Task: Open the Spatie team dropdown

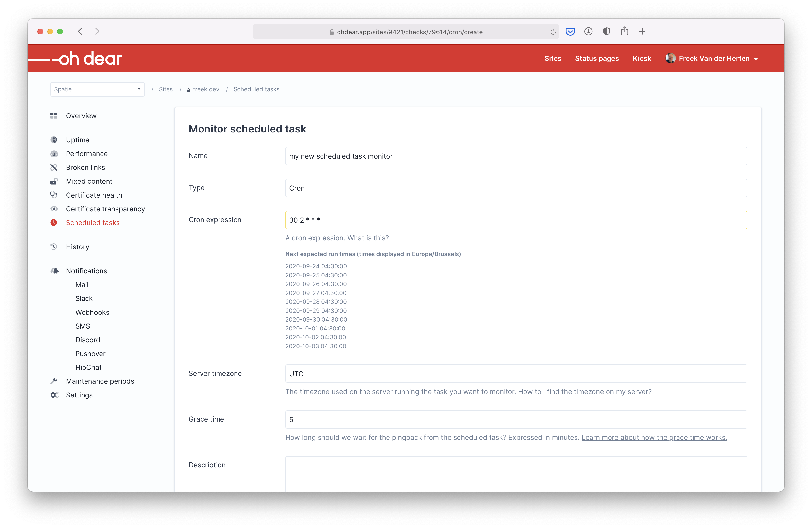Action: click(97, 89)
